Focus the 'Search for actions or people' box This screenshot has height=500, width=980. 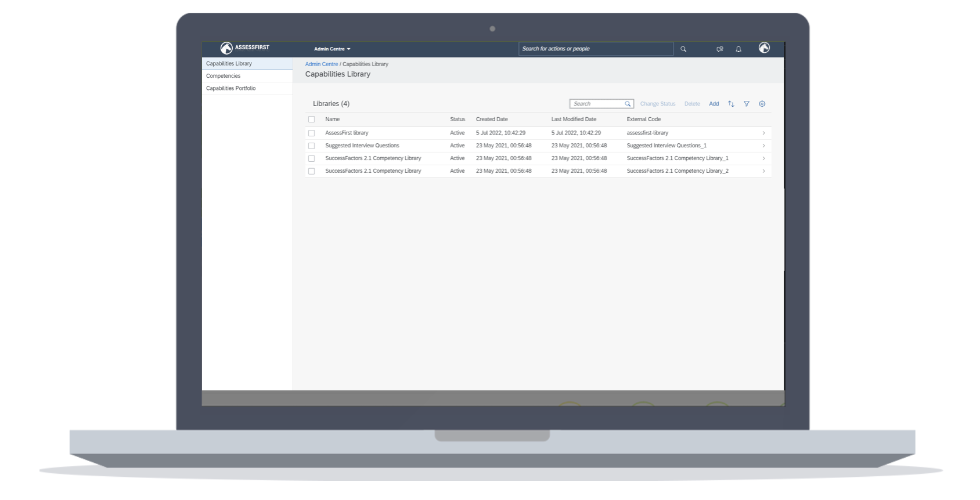pyautogui.click(x=595, y=49)
